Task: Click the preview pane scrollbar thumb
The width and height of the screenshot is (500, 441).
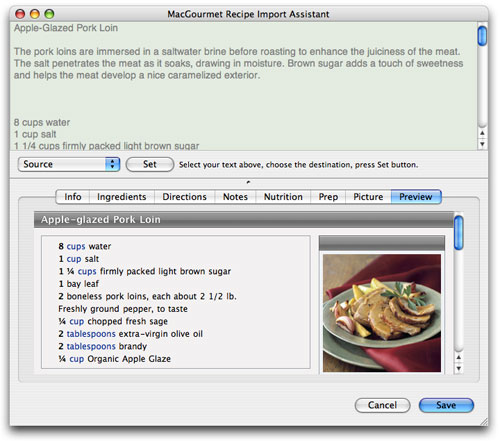Action: [x=459, y=233]
